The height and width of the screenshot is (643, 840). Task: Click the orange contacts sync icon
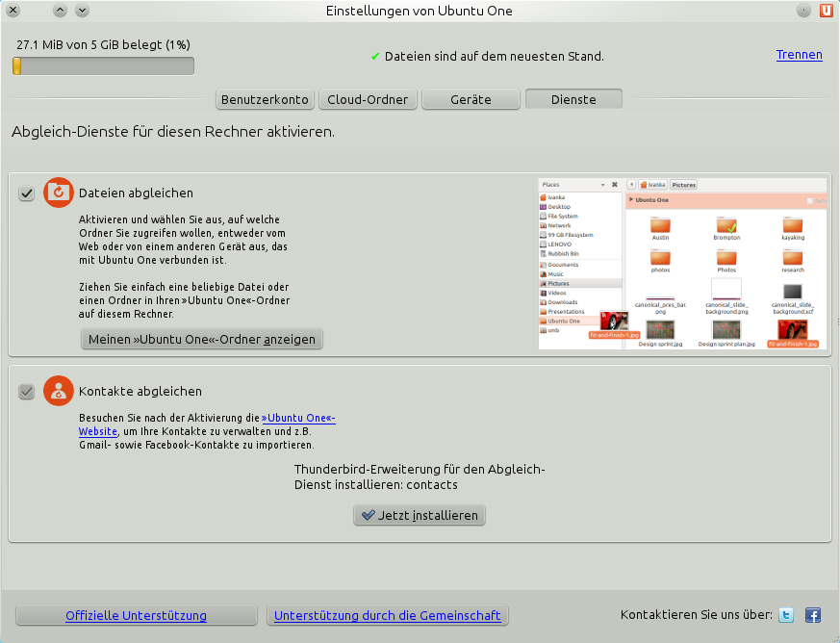click(59, 391)
